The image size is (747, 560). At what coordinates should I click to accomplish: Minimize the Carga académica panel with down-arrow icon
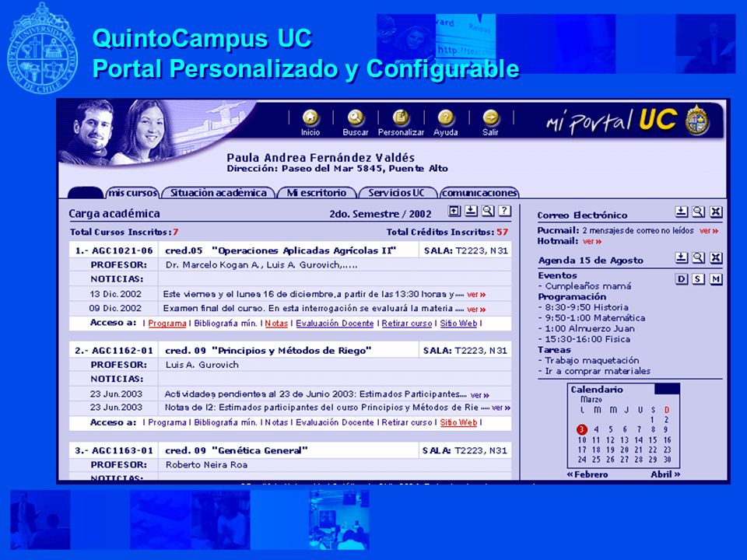click(x=472, y=211)
